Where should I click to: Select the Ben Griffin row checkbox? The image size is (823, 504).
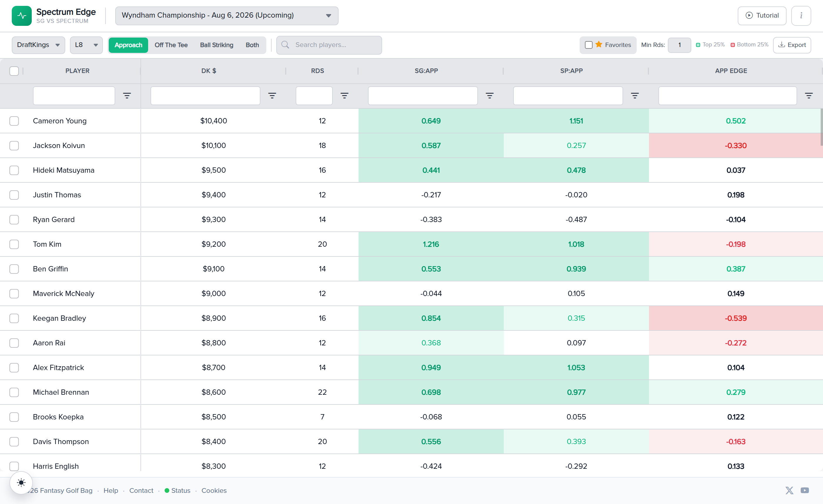[x=14, y=269]
